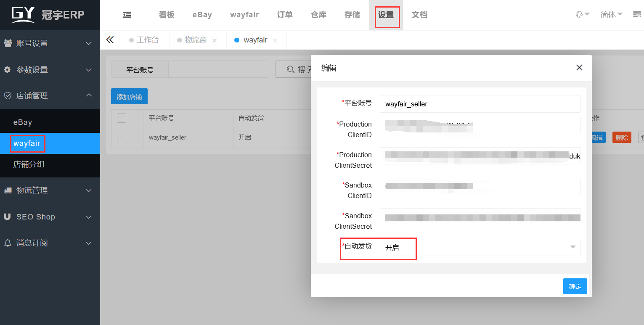
Task: Expand the 账号设置 sidebar section
Action: [89, 43]
